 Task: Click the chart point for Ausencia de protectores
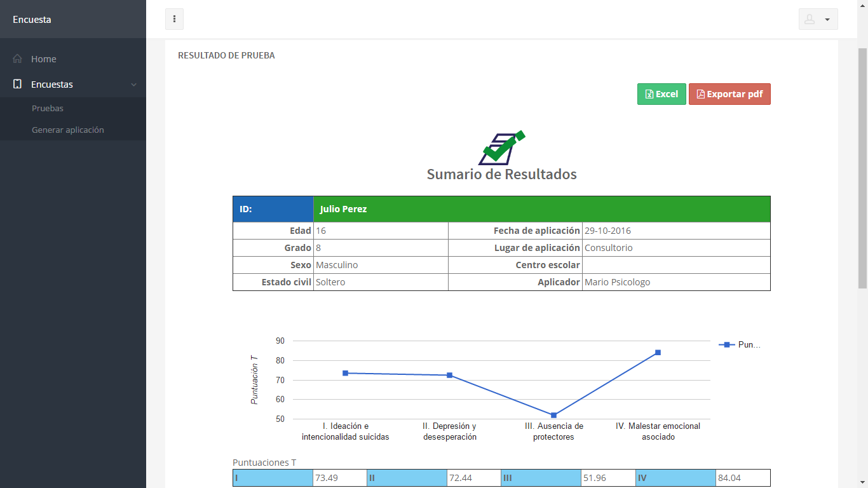click(x=553, y=416)
